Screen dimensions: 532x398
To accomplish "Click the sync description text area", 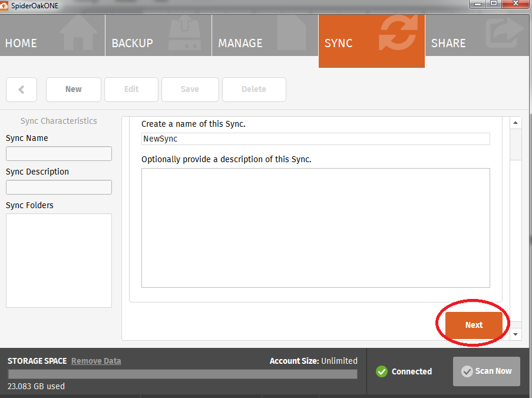I will click(x=316, y=228).
